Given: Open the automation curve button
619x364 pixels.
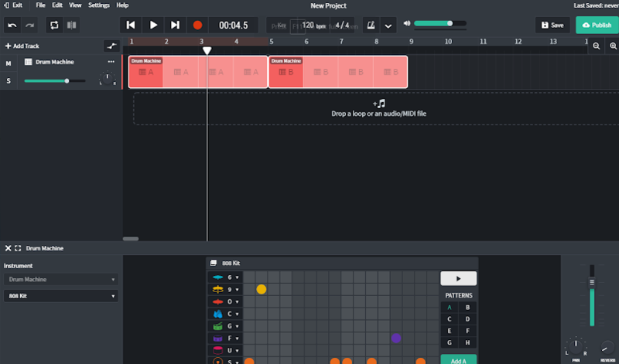Looking at the screenshot, I should (112, 46).
